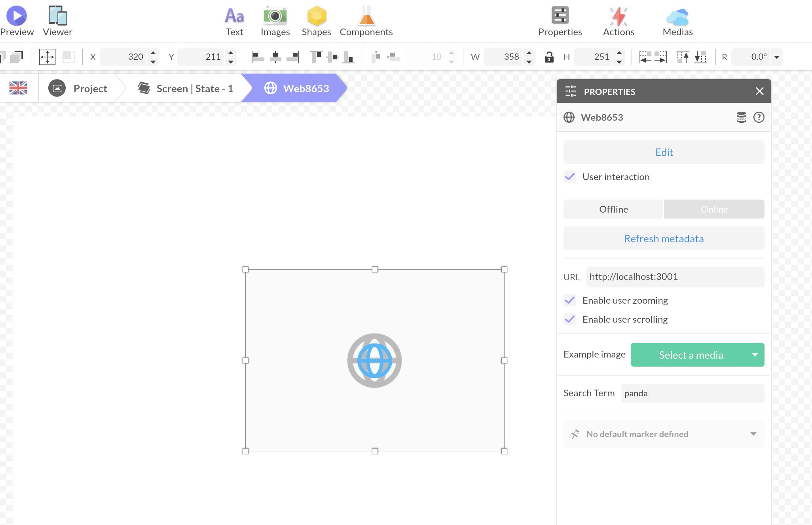Click the URL input field

(675, 277)
